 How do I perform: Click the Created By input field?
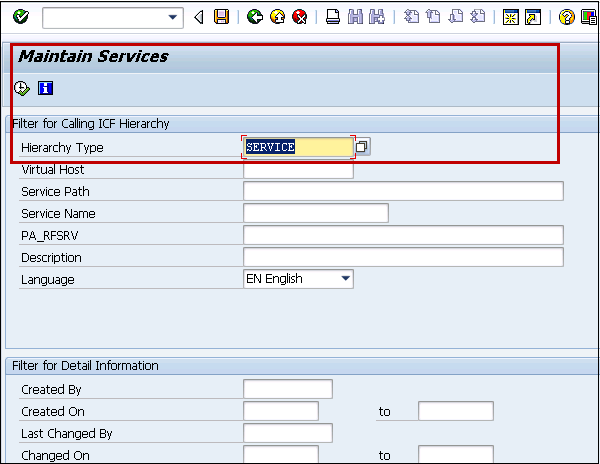287,389
